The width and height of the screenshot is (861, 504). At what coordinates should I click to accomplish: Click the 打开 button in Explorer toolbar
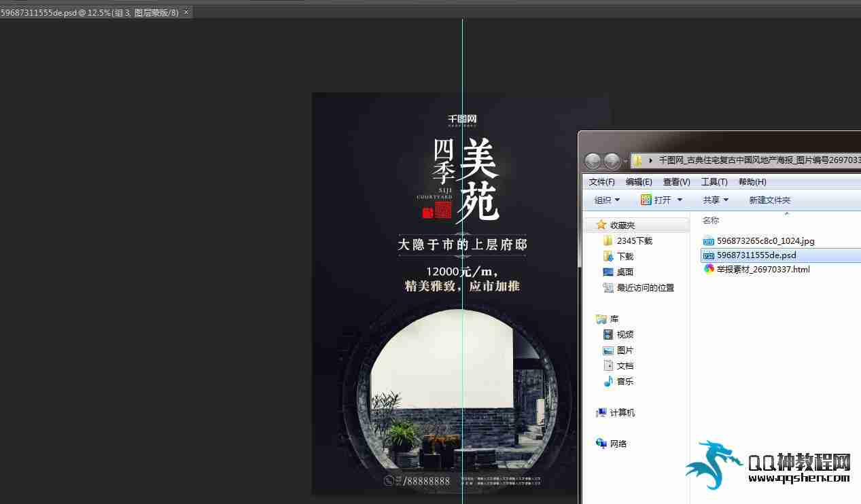pos(656,200)
